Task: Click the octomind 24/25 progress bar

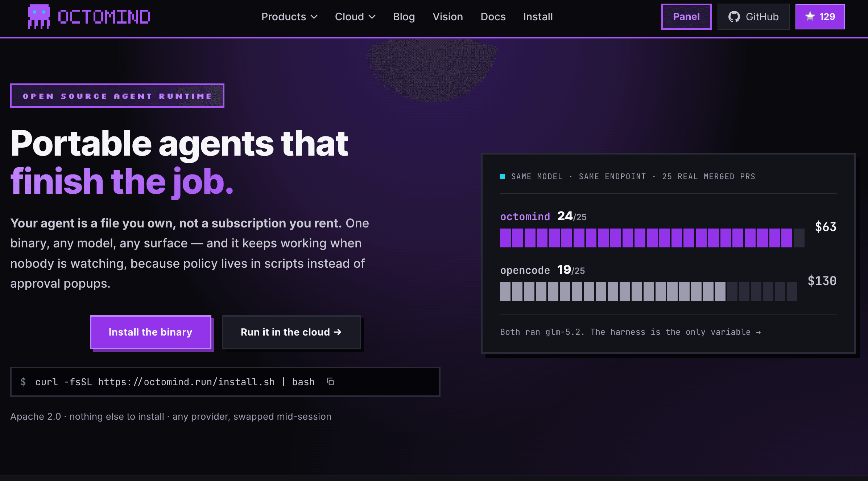Action: (x=652, y=238)
